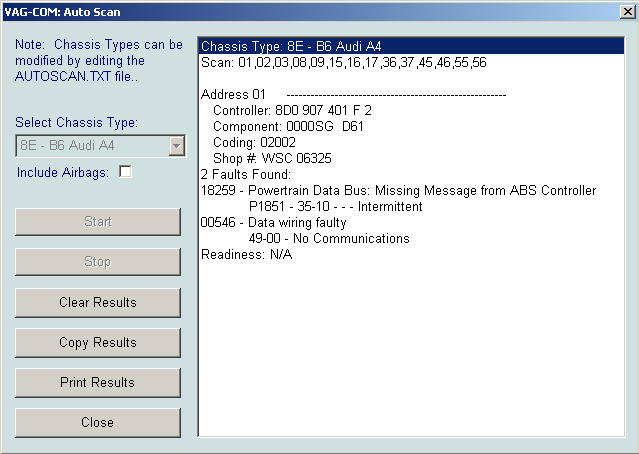Click the Start button
The width and height of the screenshot is (639, 454).
coord(98,222)
